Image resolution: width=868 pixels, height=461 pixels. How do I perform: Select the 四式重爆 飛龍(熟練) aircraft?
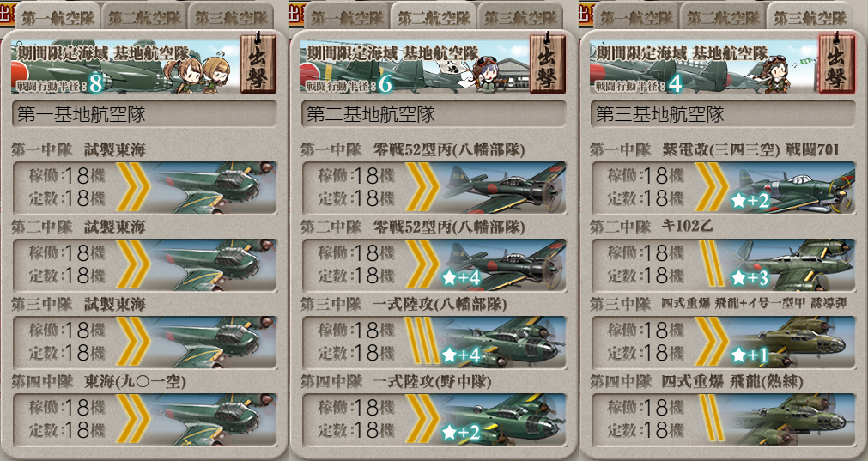(722, 419)
